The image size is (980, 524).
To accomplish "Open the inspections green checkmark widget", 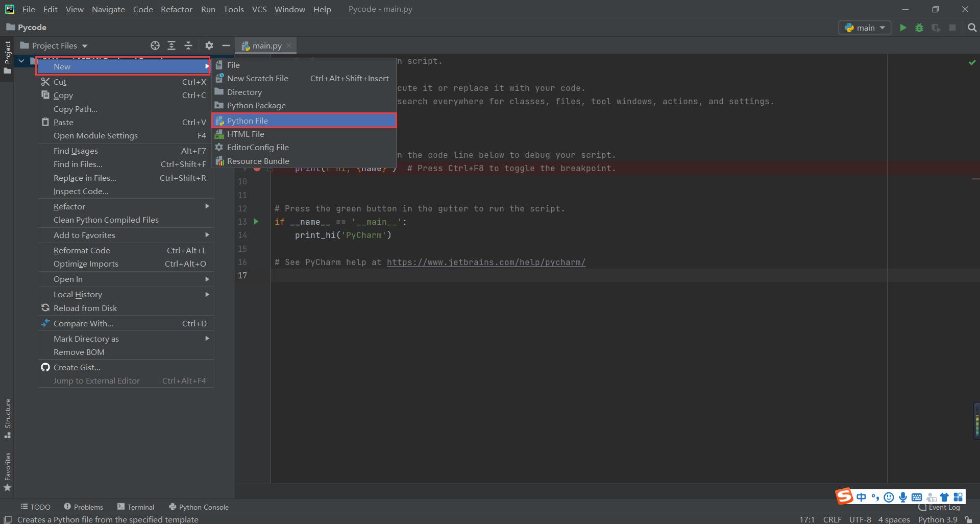I will (972, 62).
